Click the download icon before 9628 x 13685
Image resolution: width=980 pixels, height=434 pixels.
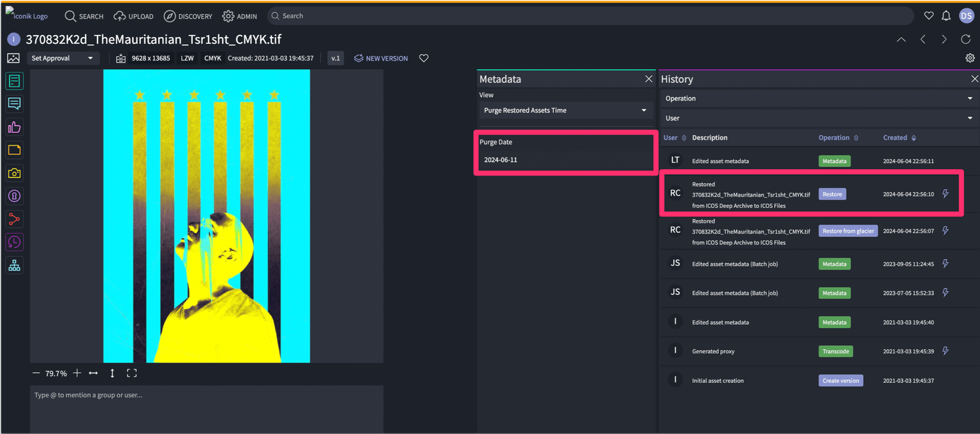tap(121, 58)
